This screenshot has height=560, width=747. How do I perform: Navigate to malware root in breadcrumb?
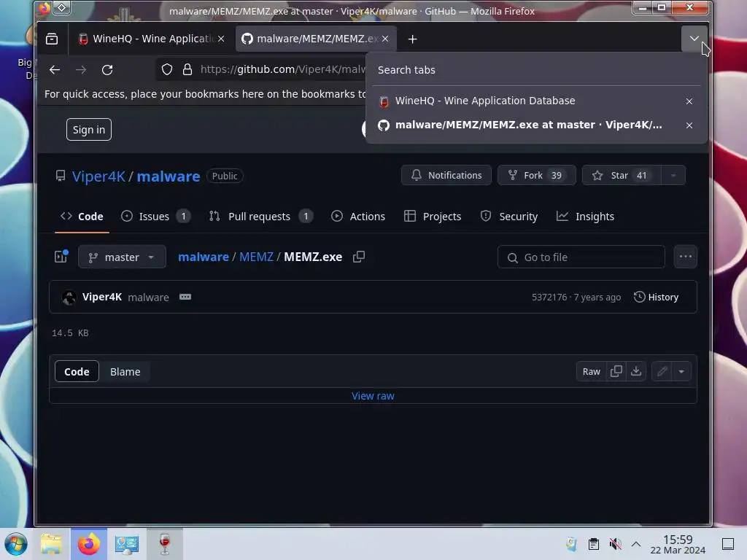[204, 257]
